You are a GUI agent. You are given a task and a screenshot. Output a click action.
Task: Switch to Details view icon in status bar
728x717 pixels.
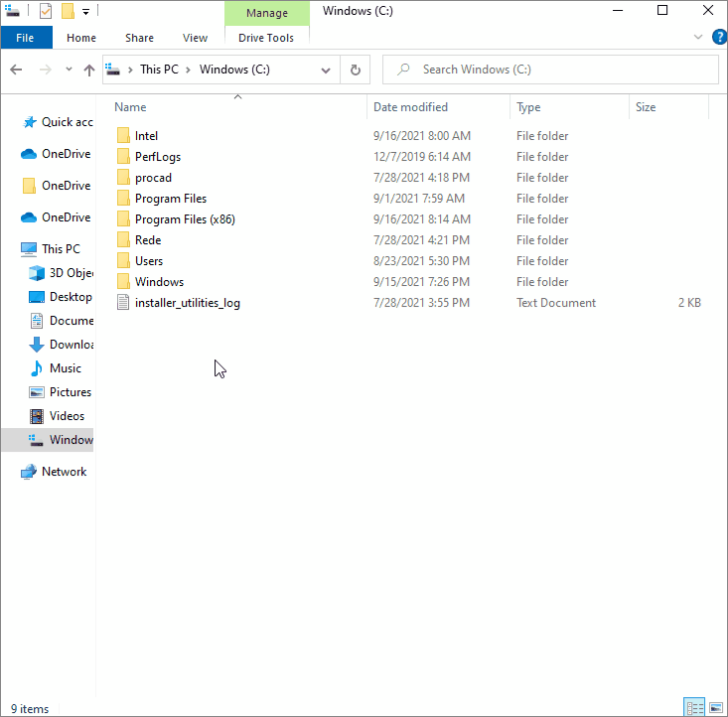pos(694,708)
